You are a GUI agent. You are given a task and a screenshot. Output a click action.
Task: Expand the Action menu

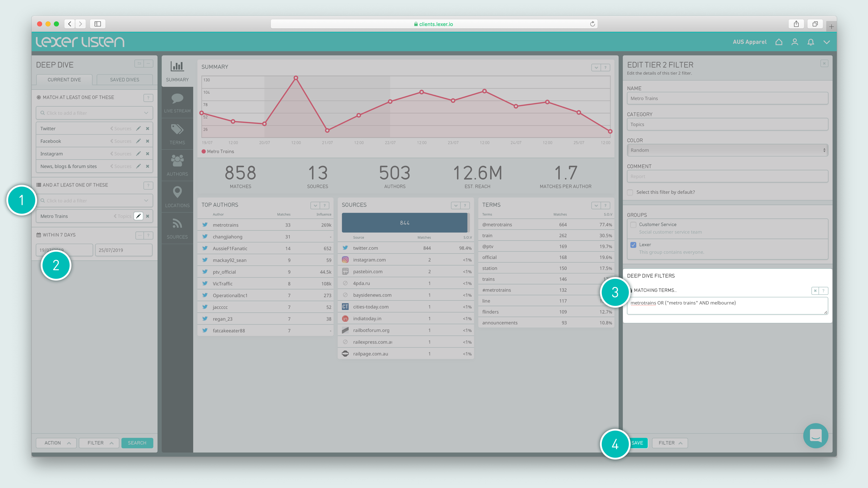(57, 443)
